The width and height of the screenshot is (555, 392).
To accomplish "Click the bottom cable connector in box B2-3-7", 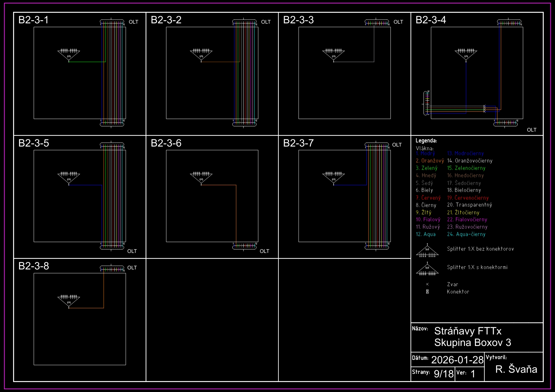I will tap(377, 247).
